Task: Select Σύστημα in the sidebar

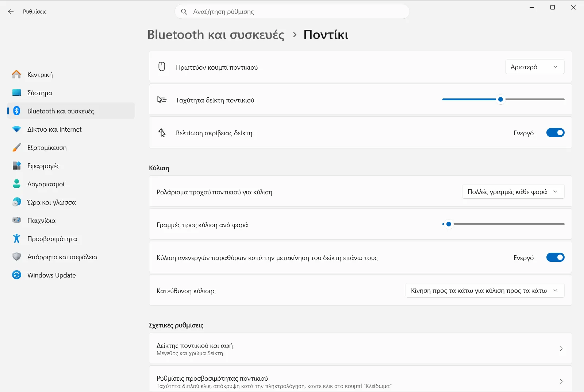Action: [x=71, y=93]
